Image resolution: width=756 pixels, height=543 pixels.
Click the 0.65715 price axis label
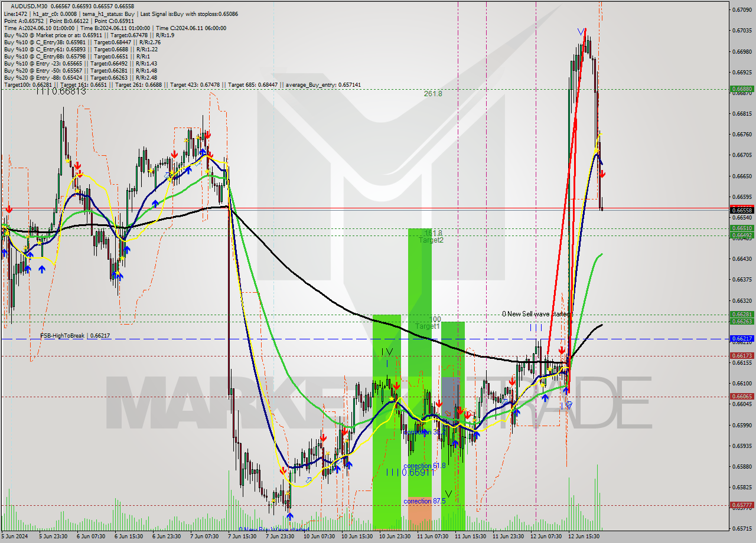[741, 528]
